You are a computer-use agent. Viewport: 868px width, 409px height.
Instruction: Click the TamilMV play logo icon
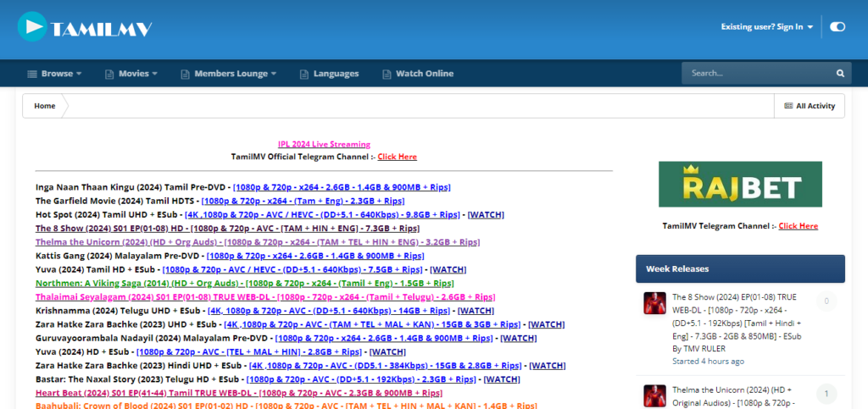(x=32, y=26)
